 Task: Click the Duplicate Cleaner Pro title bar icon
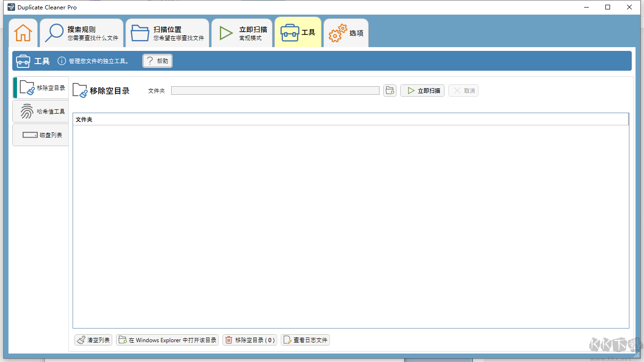pyautogui.click(x=11, y=7)
